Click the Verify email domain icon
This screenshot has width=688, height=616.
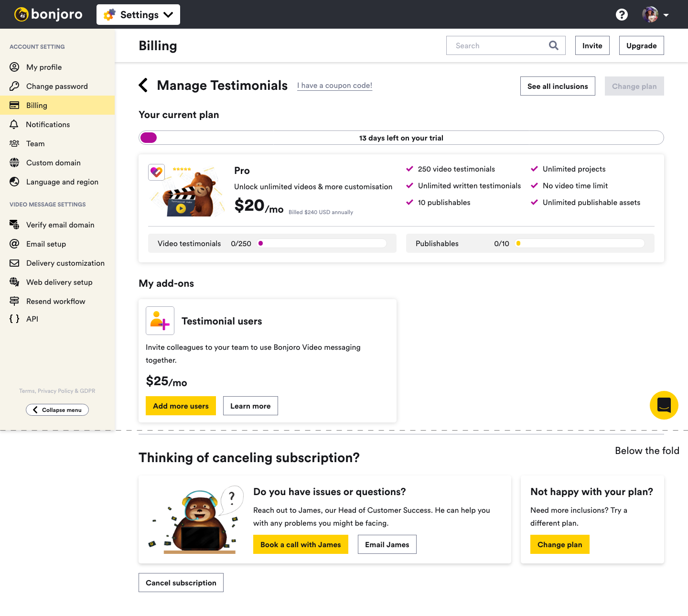click(14, 225)
